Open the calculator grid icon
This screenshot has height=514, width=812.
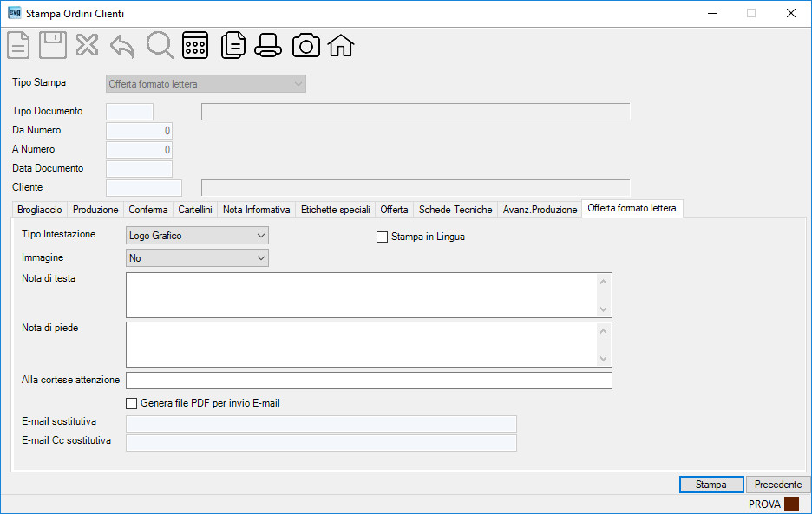tap(195, 45)
